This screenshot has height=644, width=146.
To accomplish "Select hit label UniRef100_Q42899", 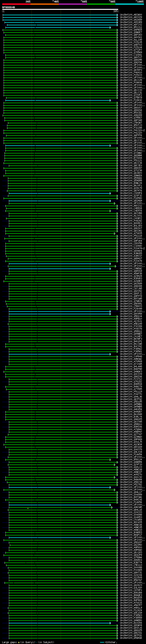I will tap(131, 284).
